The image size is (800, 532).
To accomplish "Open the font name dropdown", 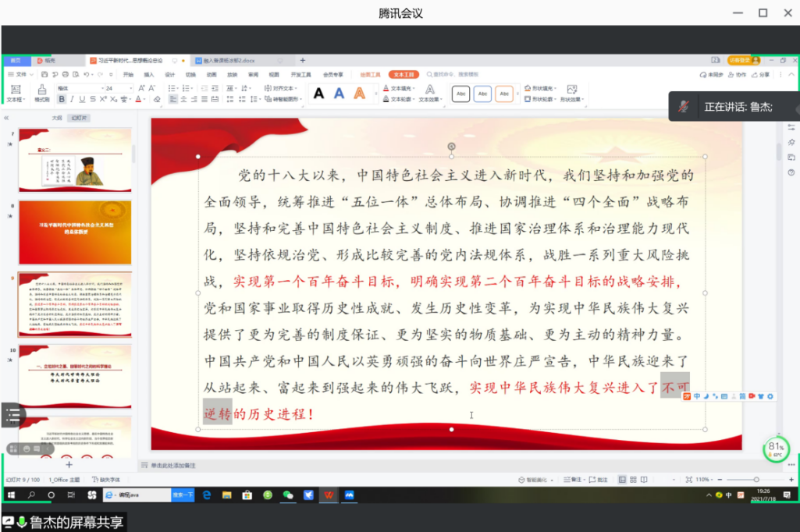I will click(101, 88).
